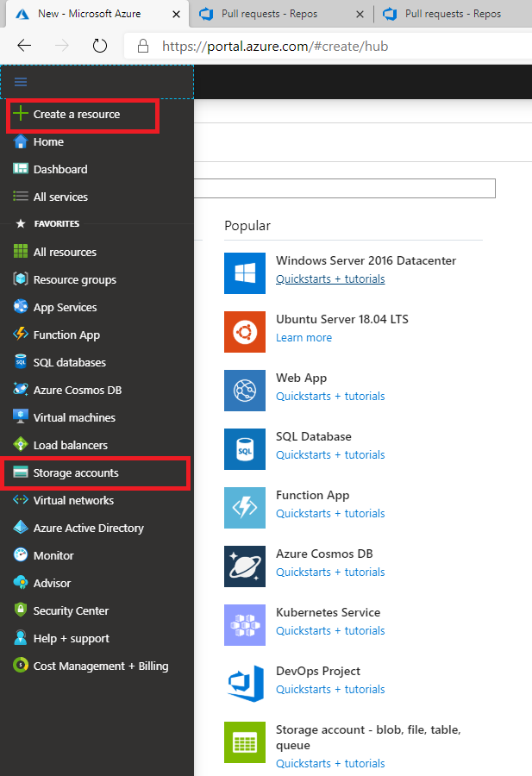
Task: Click the All resources grid icon
Action: [21, 252]
